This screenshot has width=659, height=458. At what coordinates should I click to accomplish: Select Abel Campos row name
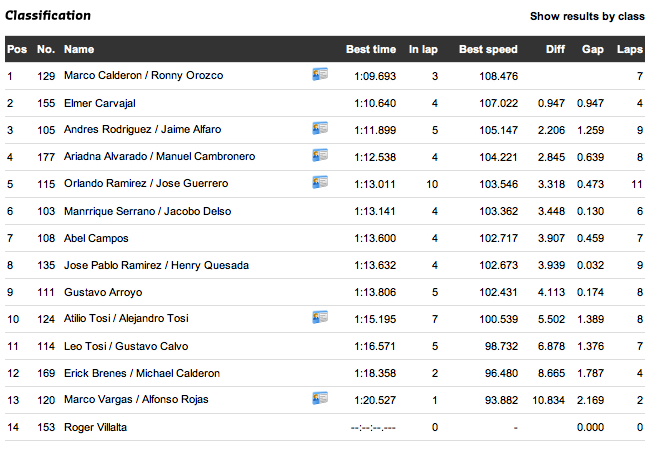(x=96, y=238)
